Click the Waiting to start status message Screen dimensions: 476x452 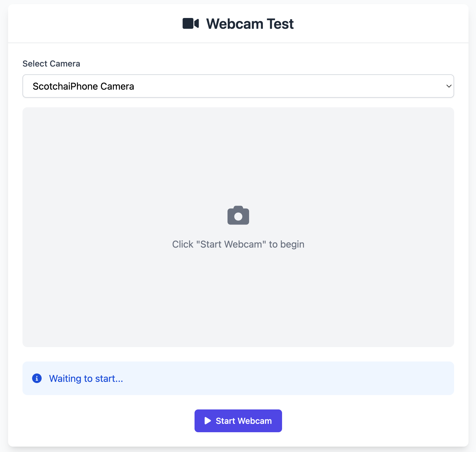(x=86, y=378)
